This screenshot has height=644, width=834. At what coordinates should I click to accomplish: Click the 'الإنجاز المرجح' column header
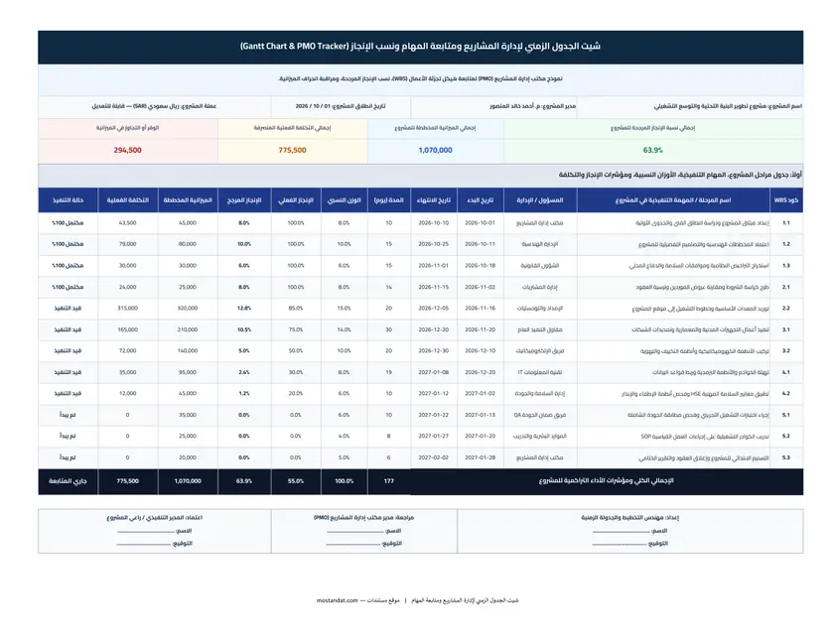244,200
